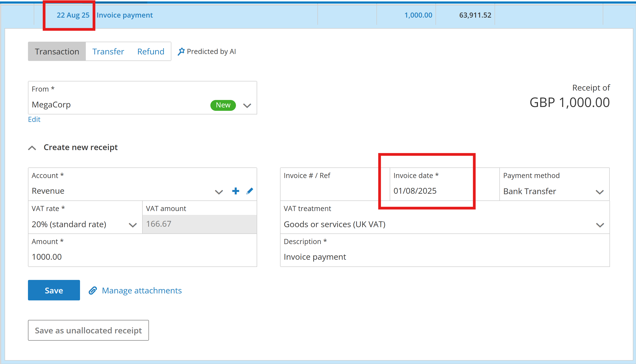
Task: Expand the VAT treatment dropdown
Action: [599, 225]
